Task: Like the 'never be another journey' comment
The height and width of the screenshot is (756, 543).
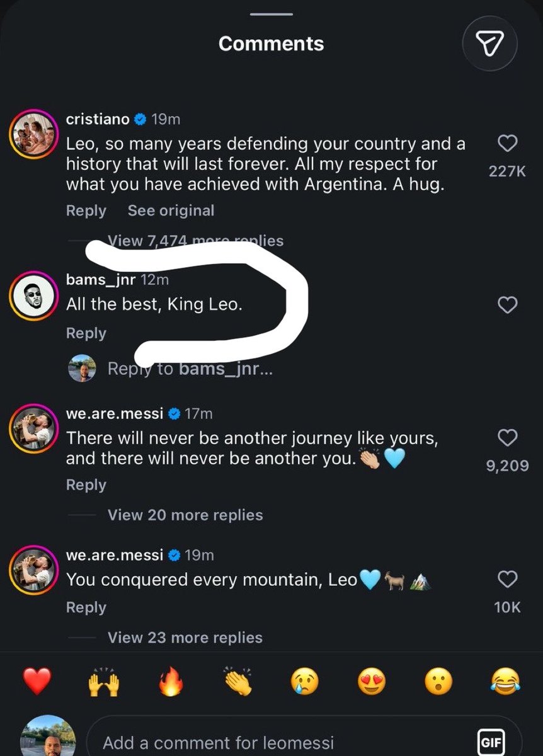Action: pos(508,437)
